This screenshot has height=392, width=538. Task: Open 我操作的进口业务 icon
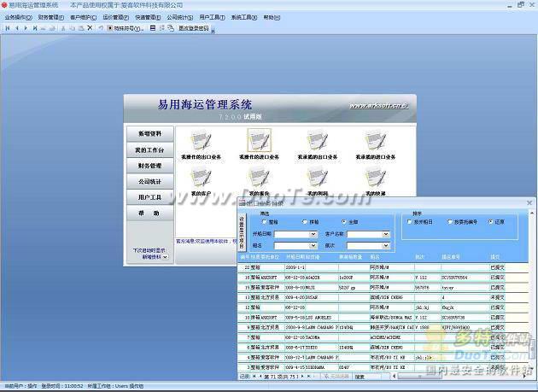(x=259, y=140)
